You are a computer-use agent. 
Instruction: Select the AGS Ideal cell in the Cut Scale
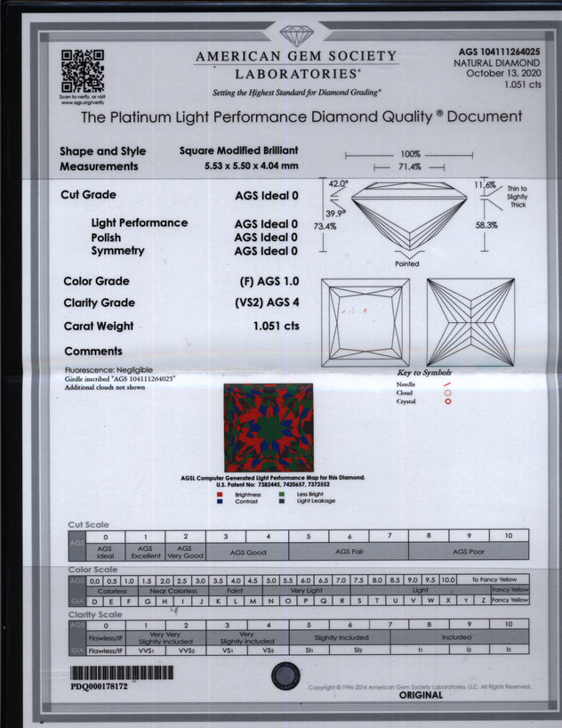(x=105, y=552)
